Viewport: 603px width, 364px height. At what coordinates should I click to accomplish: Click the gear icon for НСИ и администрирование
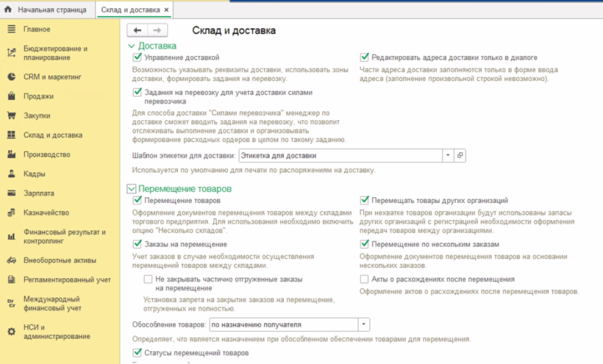[11, 332]
